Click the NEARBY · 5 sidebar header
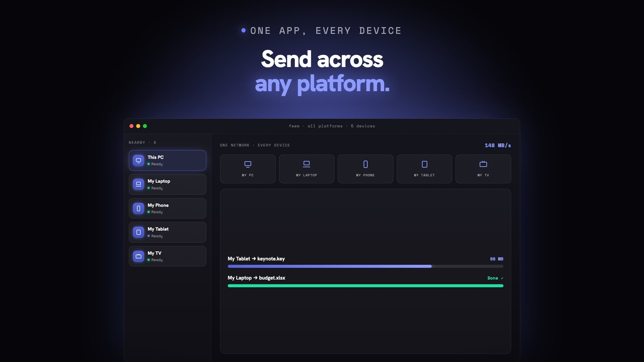 pos(143,142)
